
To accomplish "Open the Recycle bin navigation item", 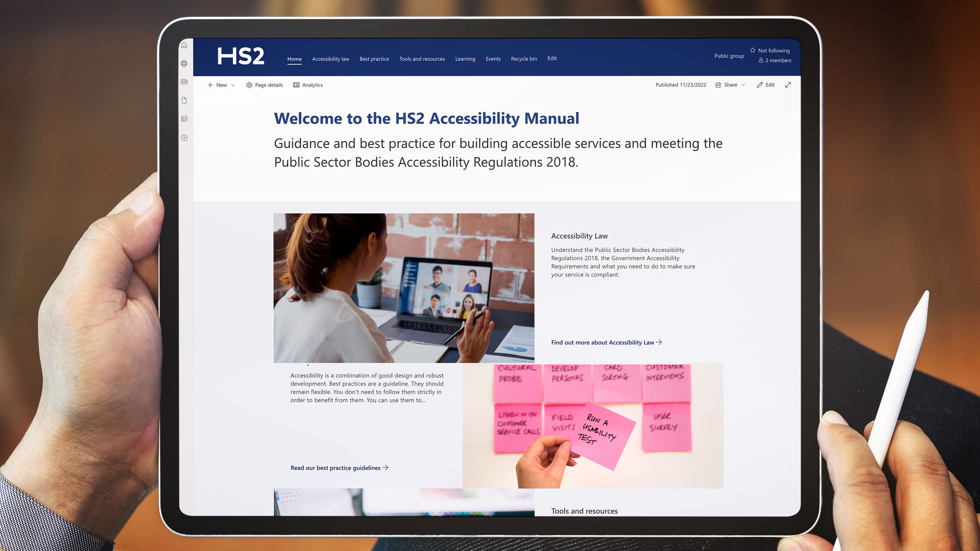I will (x=524, y=59).
